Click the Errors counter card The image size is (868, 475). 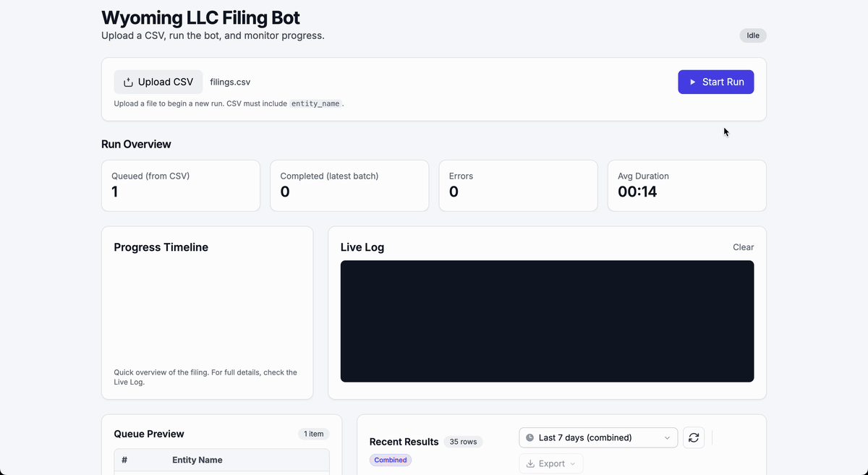pyautogui.click(x=518, y=185)
